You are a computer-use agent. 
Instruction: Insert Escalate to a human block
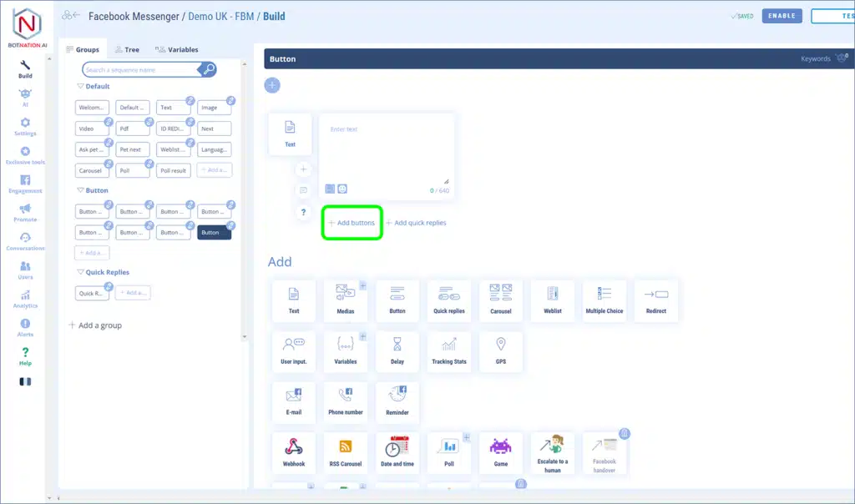(553, 453)
